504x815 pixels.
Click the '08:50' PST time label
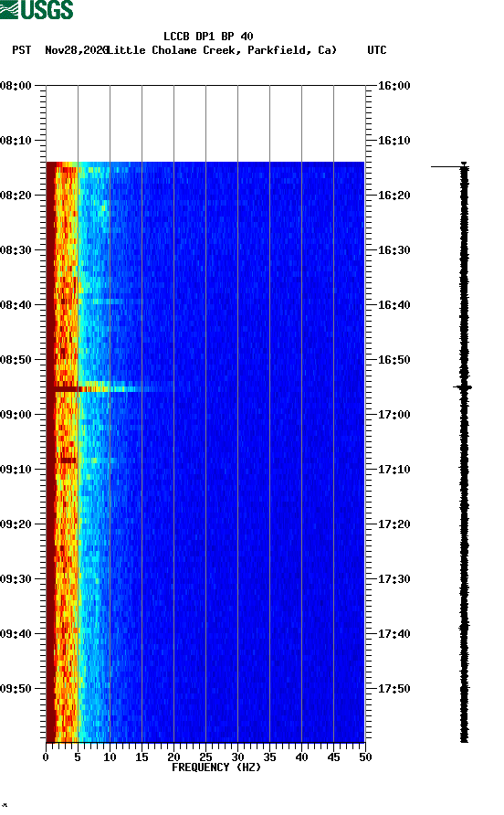tap(16, 360)
